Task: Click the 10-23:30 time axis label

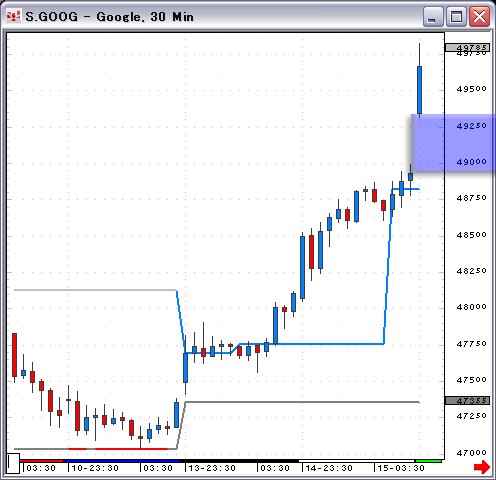Action: point(95,468)
